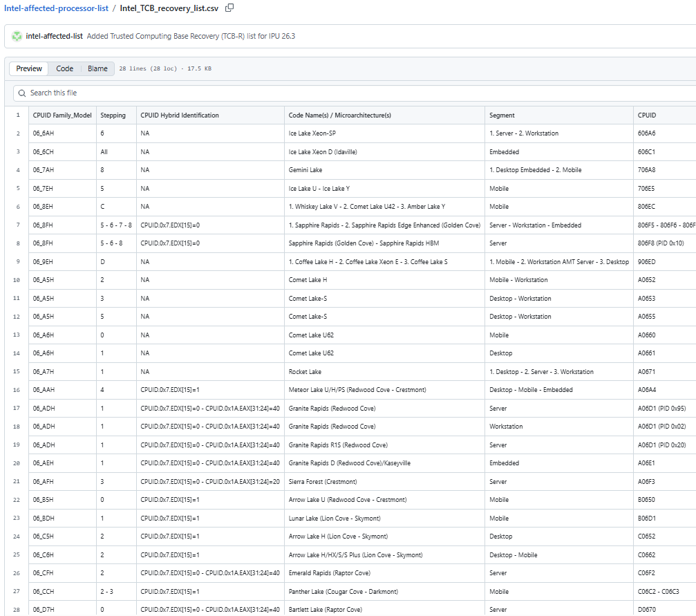Click the CPUID Family_Model column header
This screenshot has height=616, width=696.
tap(62, 115)
